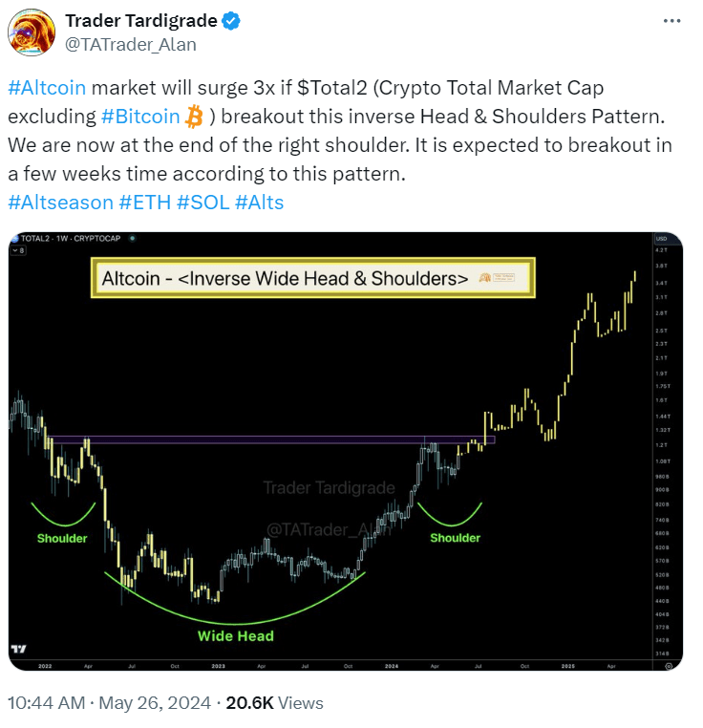Click Trader Tardigrade's profile avatar

coord(32,32)
